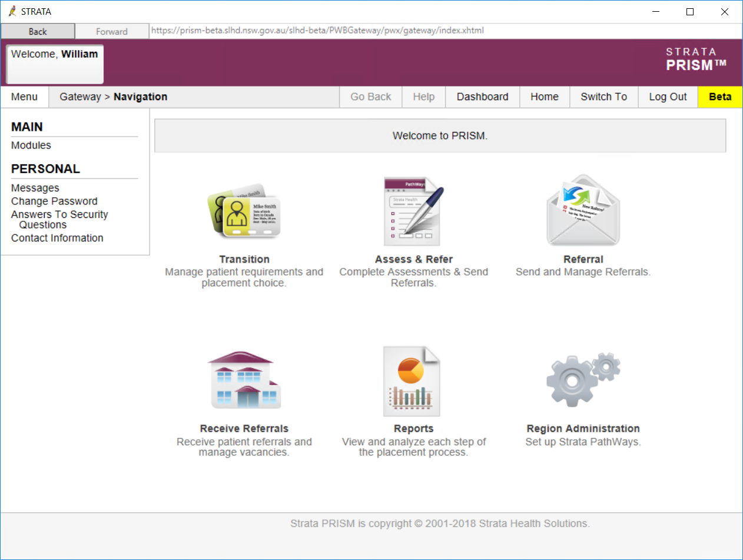Click 'Complete Assessments & Send Referrals.' description
This screenshot has height=560, width=743.
pyautogui.click(x=414, y=277)
